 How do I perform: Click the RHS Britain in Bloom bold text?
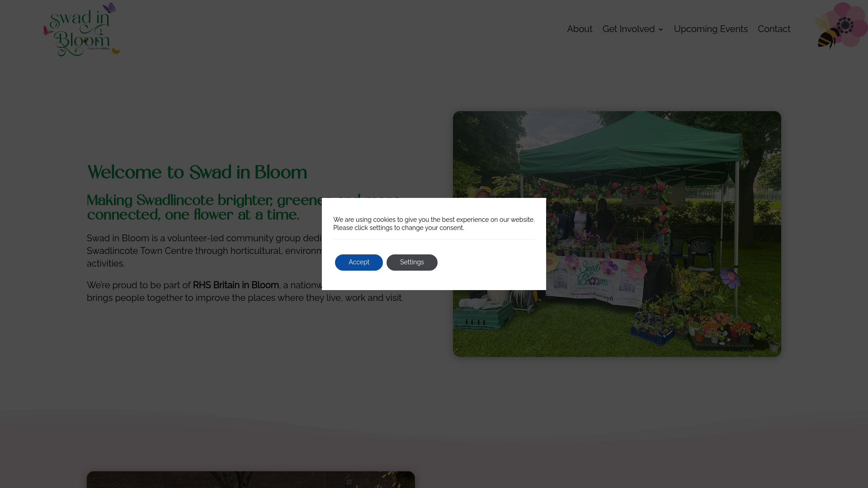(236, 285)
